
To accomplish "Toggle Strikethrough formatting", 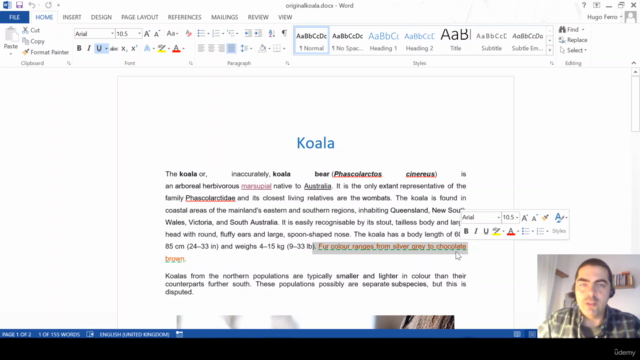I will coord(114,49).
